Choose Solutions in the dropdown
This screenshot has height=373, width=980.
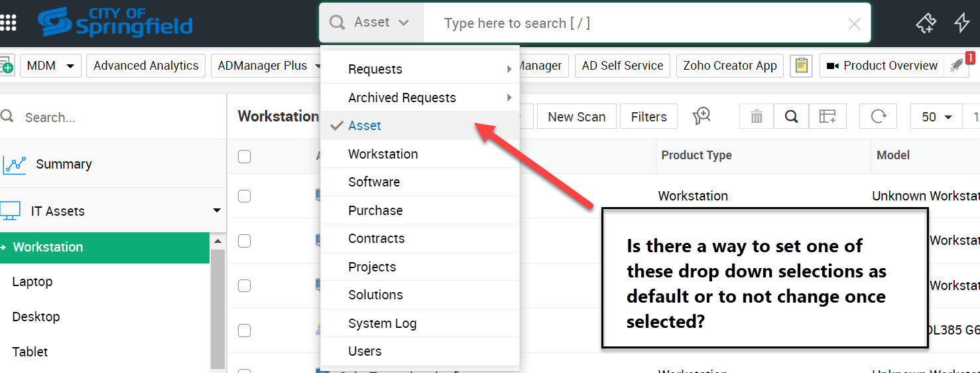(420, 295)
